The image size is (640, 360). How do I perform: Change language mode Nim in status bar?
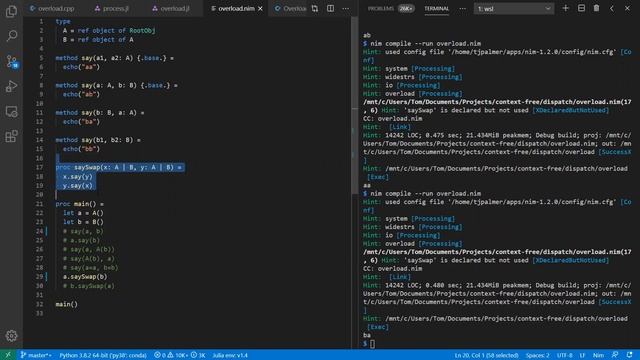pos(598,355)
